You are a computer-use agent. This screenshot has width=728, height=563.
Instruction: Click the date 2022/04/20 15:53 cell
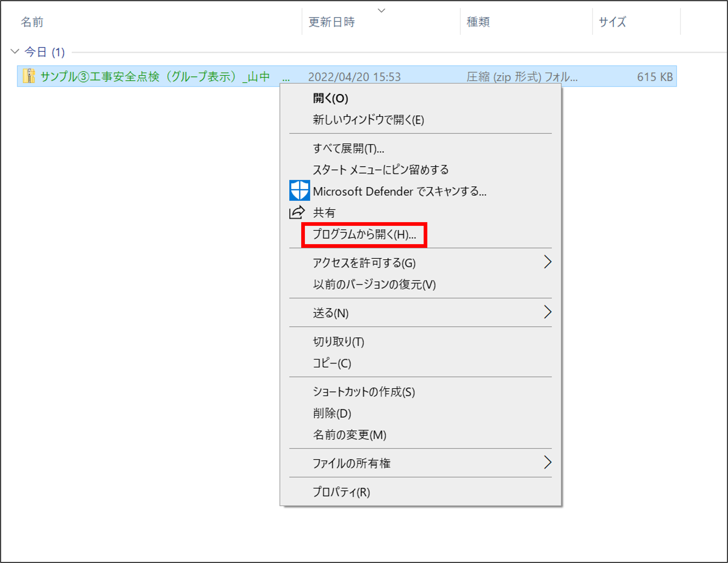[x=354, y=76]
